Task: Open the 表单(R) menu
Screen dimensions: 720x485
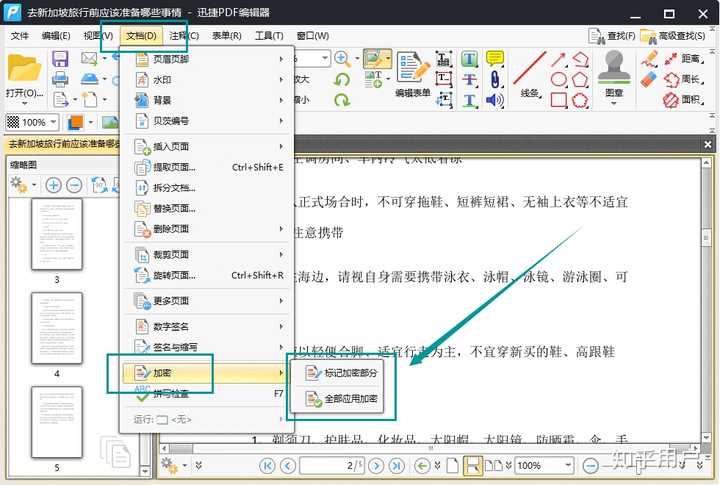Action: (x=227, y=36)
